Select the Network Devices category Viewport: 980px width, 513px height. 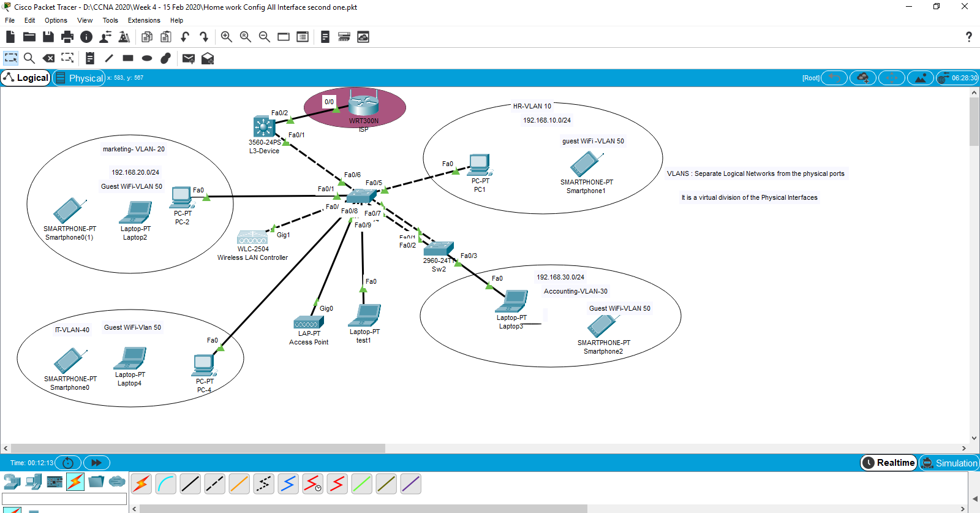[12, 482]
